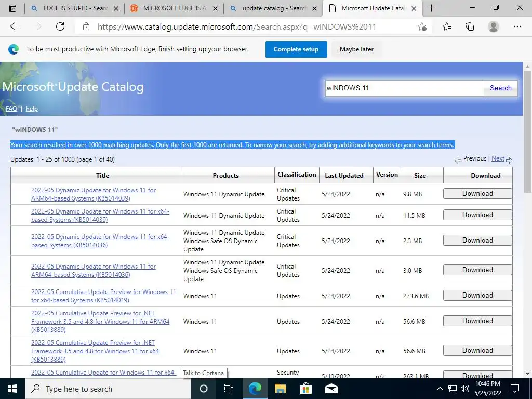Sort by Size column header
The width and height of the screenshot is (532, 399).
[x=420, y=176]
